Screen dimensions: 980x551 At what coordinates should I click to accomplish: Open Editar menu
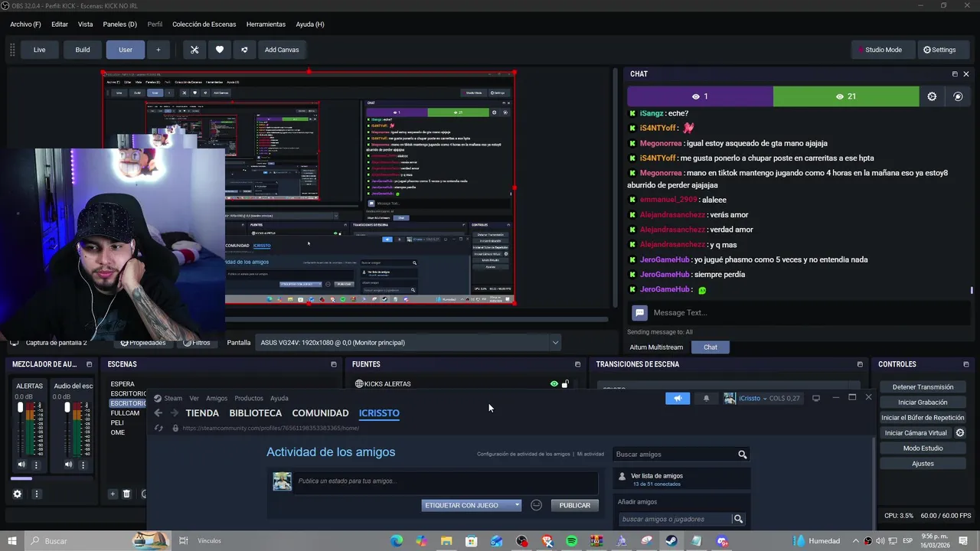point(60,24)
